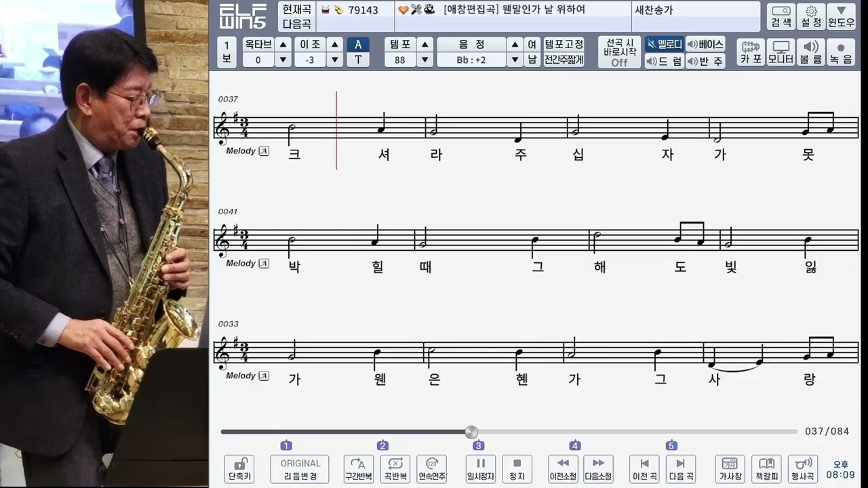Toggle 베이스 bass sound
This screenshot has height=488, width=868.
coord(705,44)
